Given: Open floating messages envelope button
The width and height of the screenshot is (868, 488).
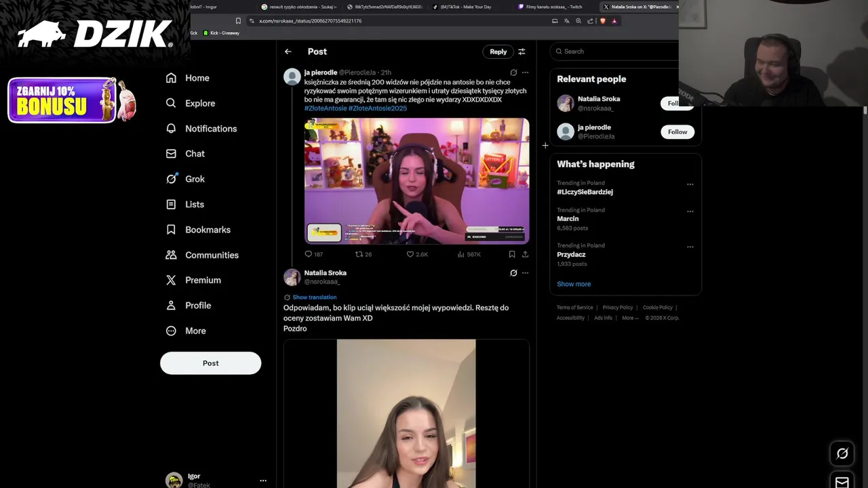Looking at the screenshot, I should click(x=842, y=482).
